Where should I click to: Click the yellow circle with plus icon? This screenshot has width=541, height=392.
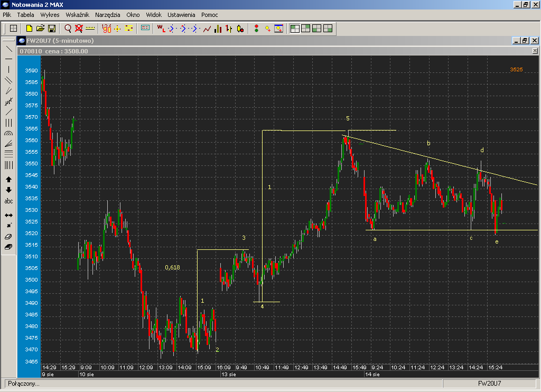click(x=267, y=29)
